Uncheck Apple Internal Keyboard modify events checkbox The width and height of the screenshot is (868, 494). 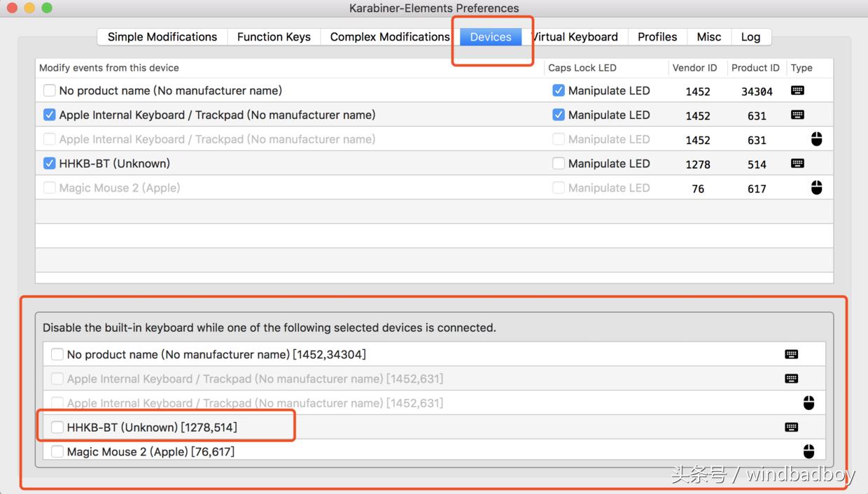(50, 115)
